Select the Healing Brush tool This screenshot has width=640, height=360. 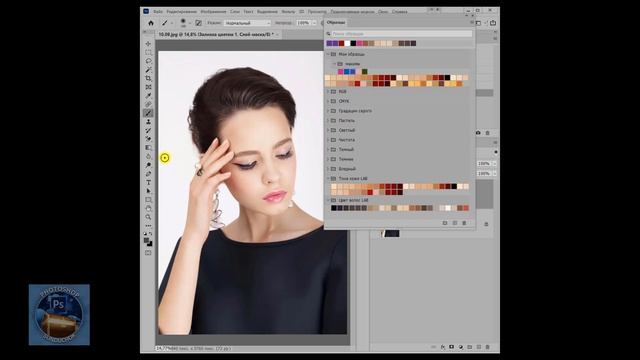[x=148, y=104]
